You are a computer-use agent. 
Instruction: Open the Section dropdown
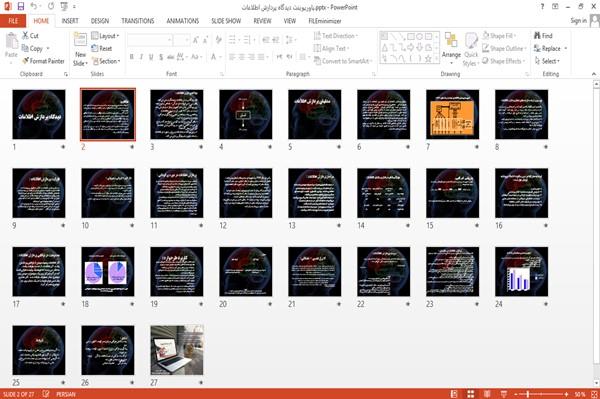106,61
